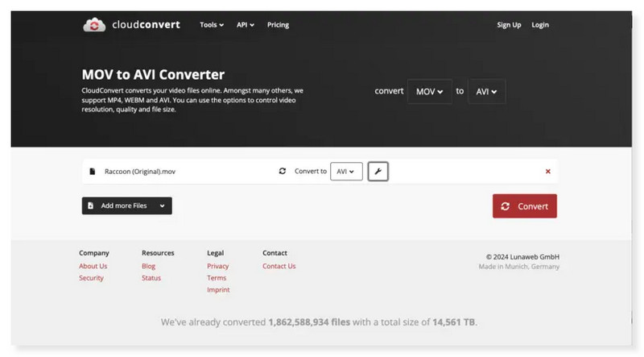Click the Contact footer heading

point(275,253)
